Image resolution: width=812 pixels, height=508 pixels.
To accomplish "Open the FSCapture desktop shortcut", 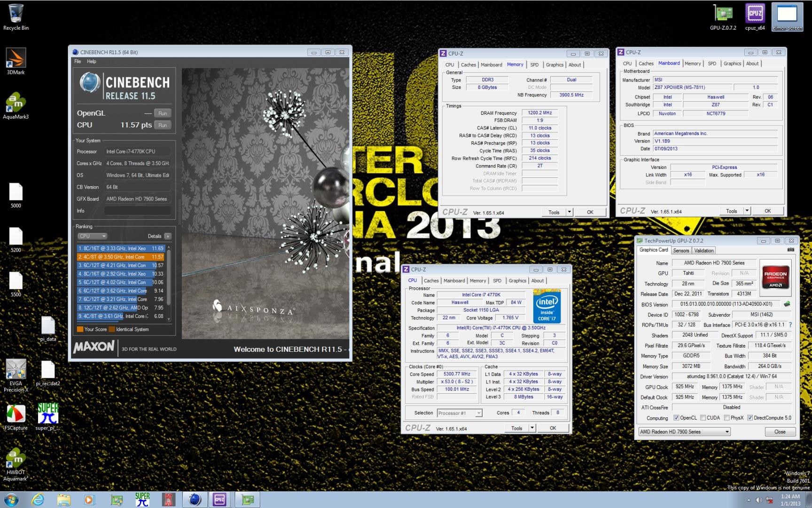I will click(16, 418).
